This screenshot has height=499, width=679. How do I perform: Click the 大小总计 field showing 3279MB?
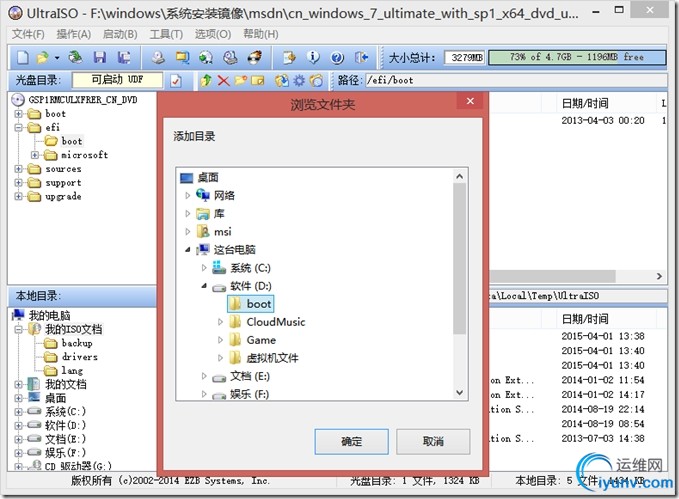pos(465,57)
